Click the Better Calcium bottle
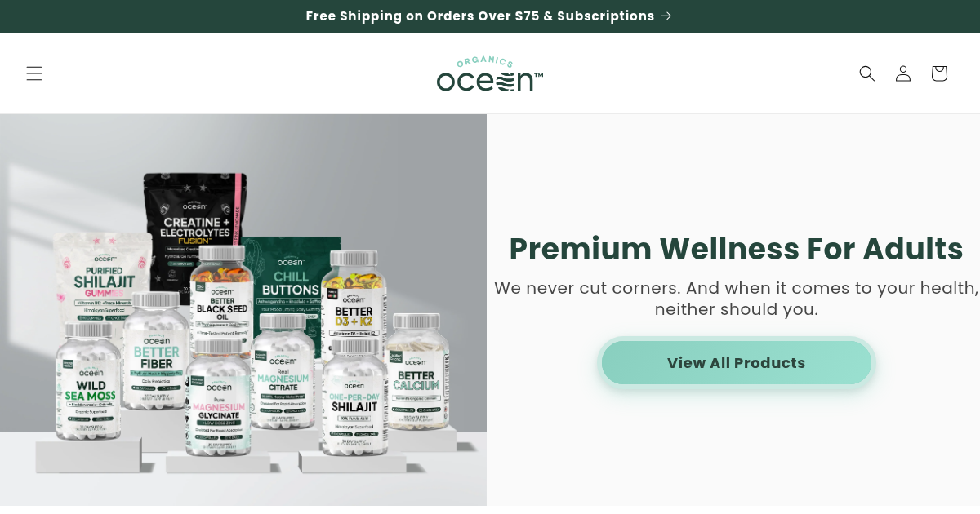Image resolution: width=980 pixels, height=514 pixels. tap(416, 371)
